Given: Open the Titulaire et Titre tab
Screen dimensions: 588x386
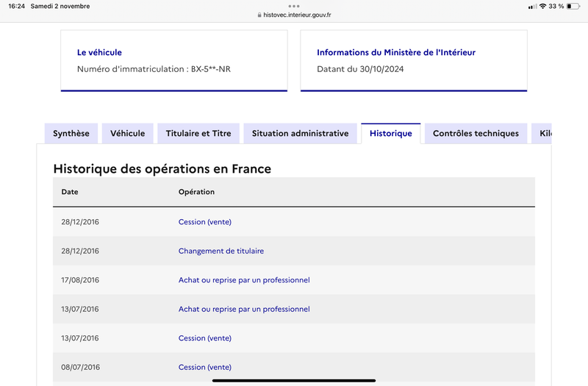Looking at the screenshot, I should click(198, 134).
